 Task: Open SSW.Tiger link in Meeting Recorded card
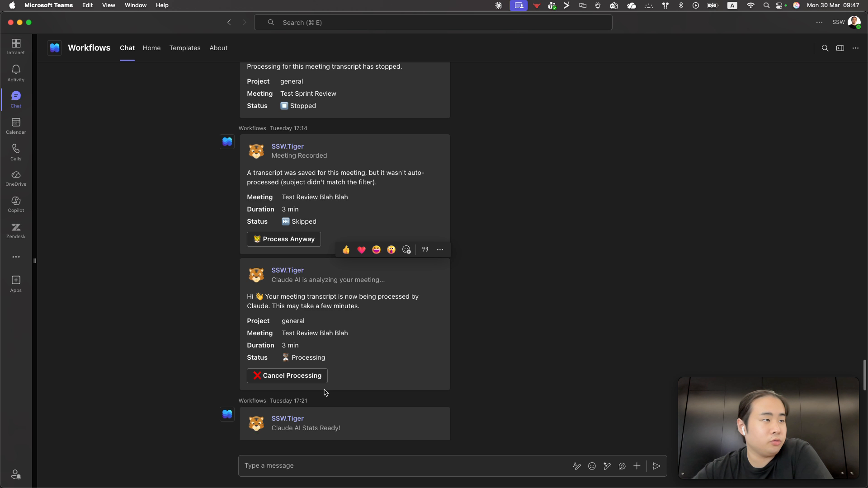(x=288, y=146)
